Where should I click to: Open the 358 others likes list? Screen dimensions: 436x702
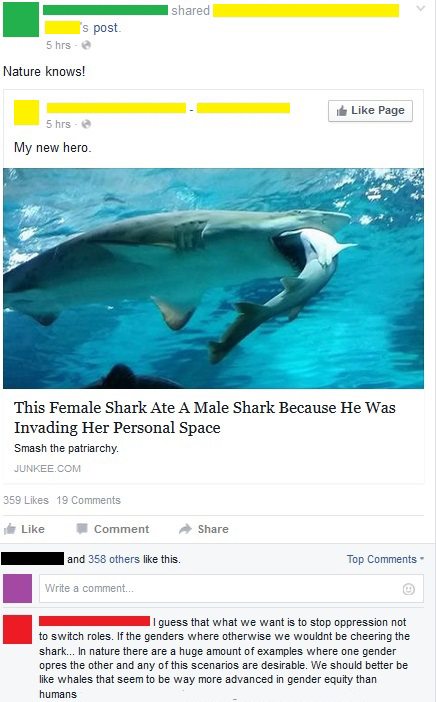114,559
